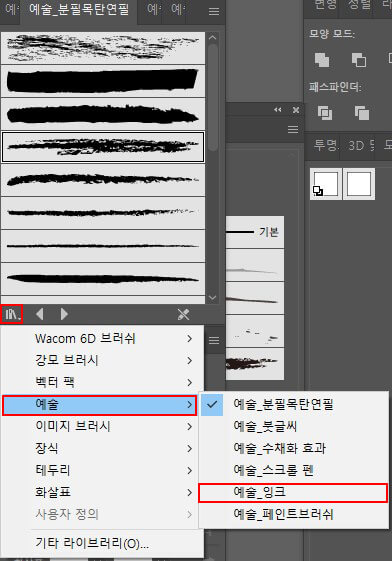Expand the 장식 submenu
The width and height of the screenshot is (392, 561).
click(102, 448)
